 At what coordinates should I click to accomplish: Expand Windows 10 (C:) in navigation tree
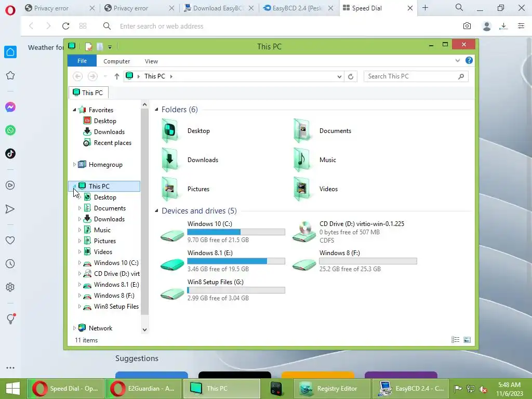pyautogui.click(x=79, y=262)
